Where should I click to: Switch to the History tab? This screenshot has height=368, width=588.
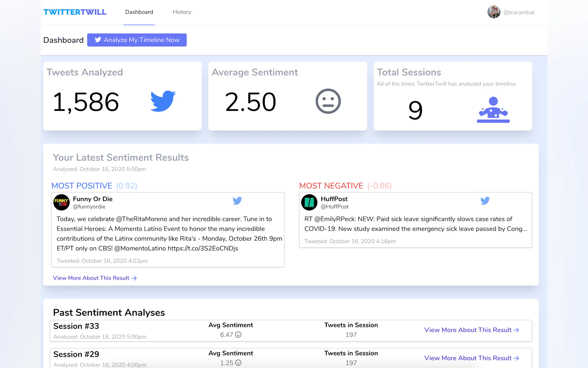182,12
